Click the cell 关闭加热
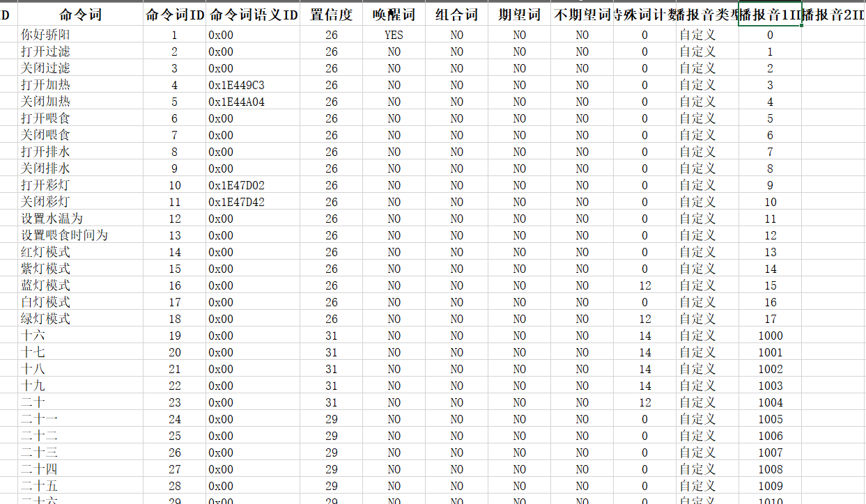Image resolution: width=866 pixels, height=504 pixels. coord(81,102)
